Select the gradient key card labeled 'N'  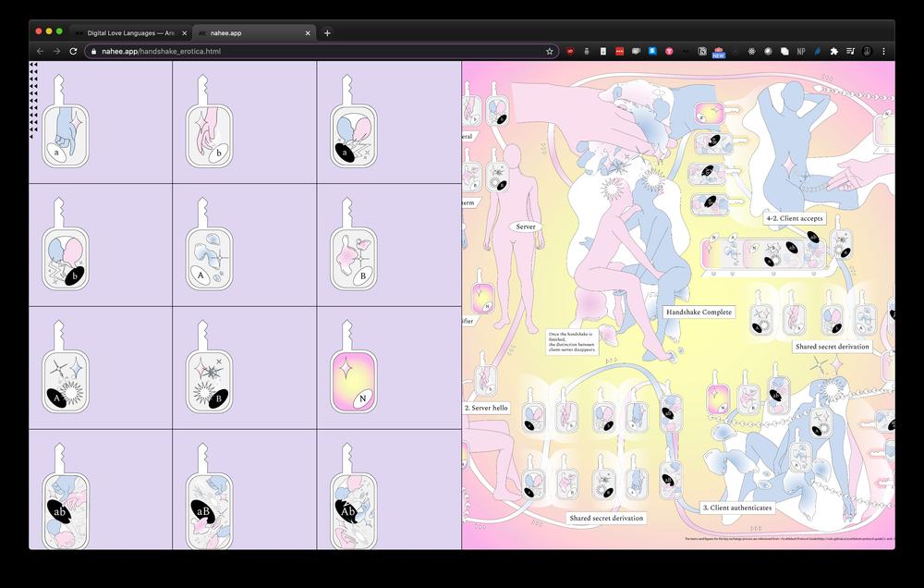(x=354, y=366)
